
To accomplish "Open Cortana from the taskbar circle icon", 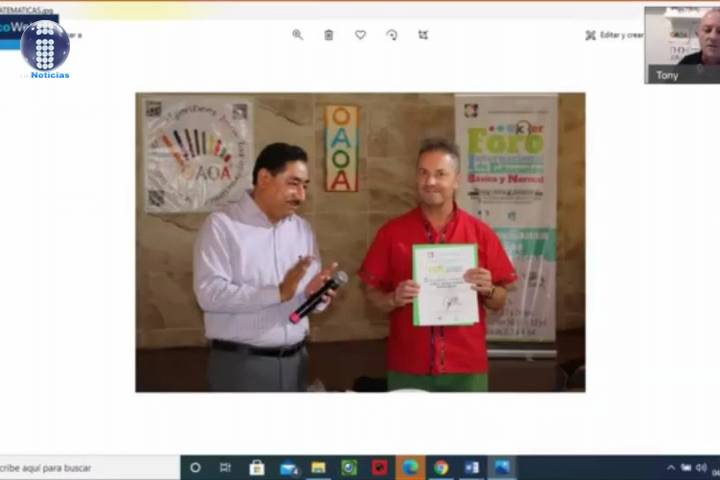I will coord(195,468).
